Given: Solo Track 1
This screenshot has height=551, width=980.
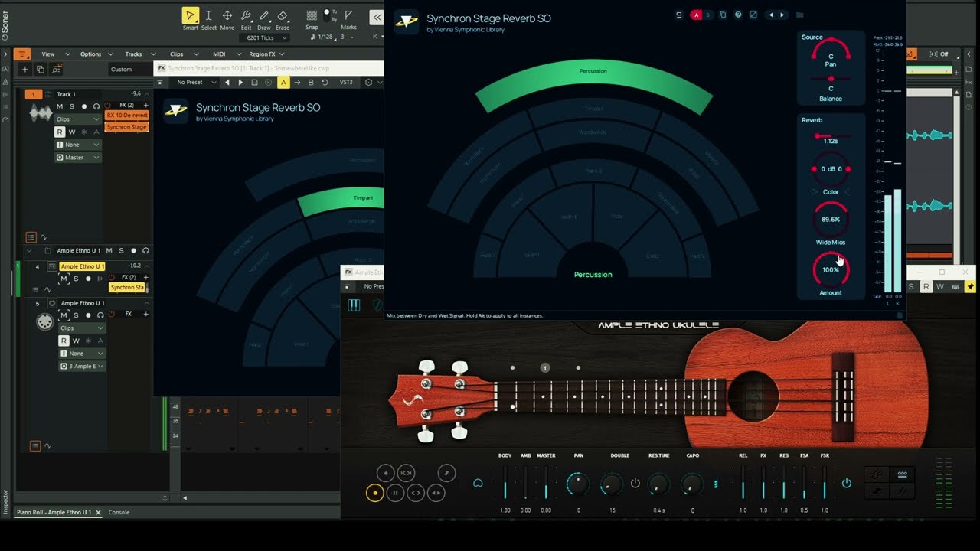Looking at the screenshot, I should (72, 106).
